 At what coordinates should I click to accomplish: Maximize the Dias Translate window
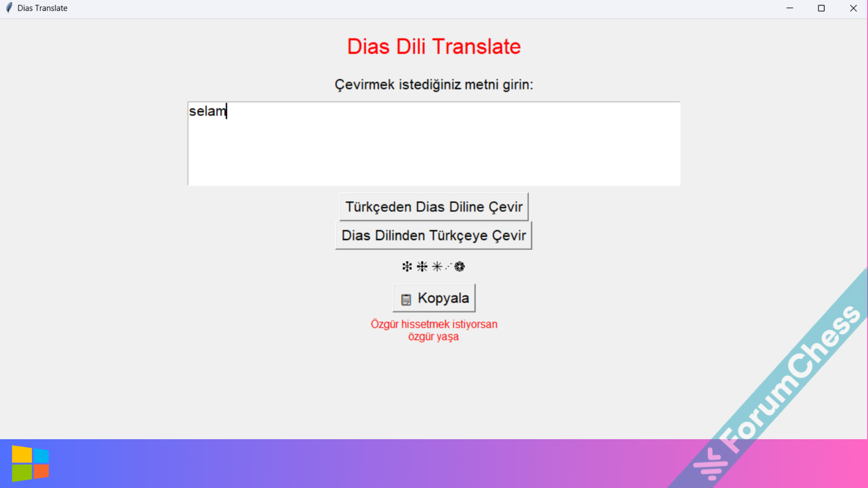coord(821,8)
